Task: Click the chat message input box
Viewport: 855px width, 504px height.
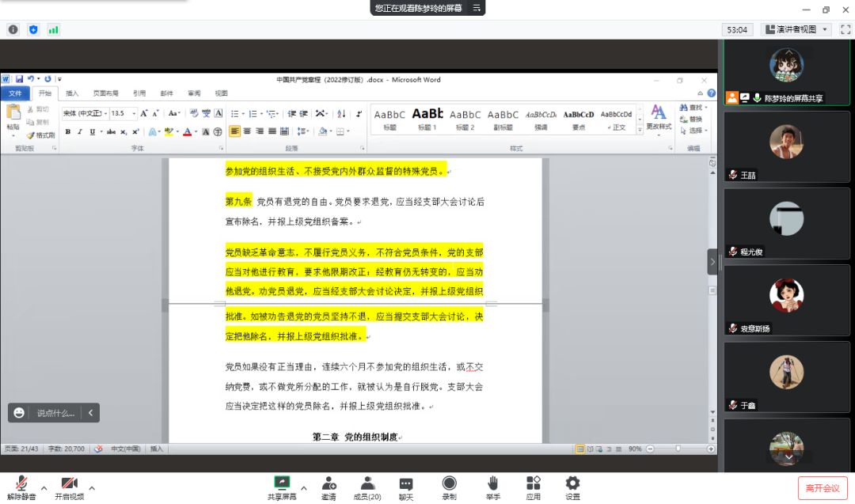Action: pyautogui.click(x=56, y=413)
